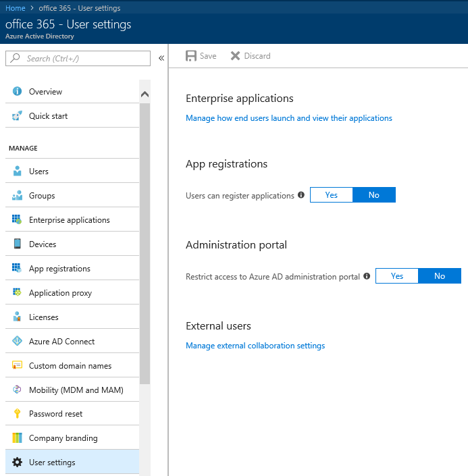Click the Discard button label
Image resolution: width=468 pixels, height=476 pixels.
tap(257, 56)
